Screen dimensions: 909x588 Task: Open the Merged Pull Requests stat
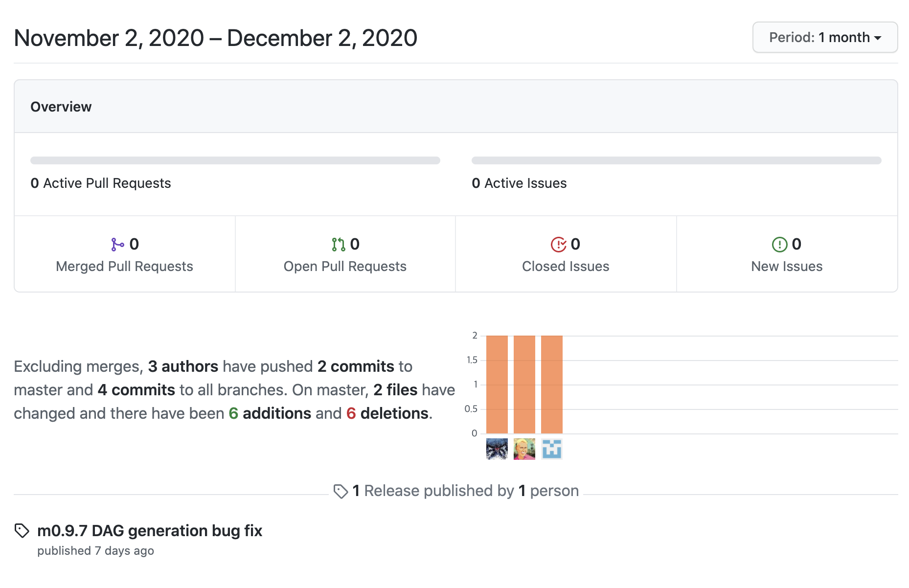[125, 254]
